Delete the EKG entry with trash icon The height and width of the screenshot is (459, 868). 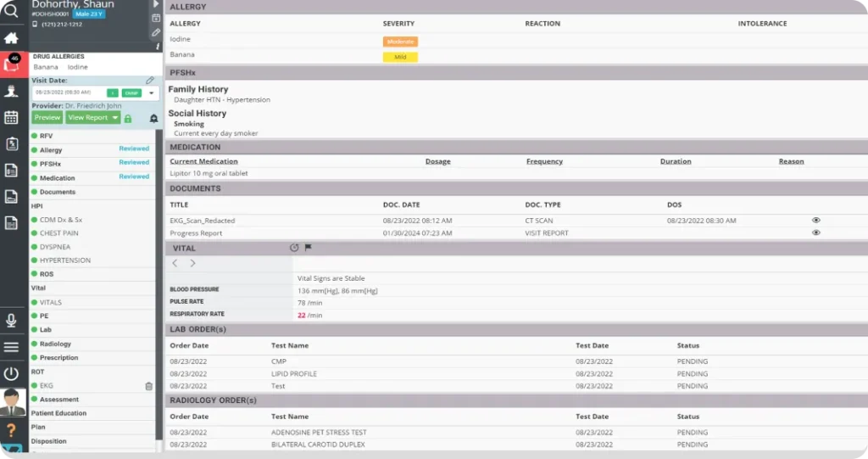149,386
